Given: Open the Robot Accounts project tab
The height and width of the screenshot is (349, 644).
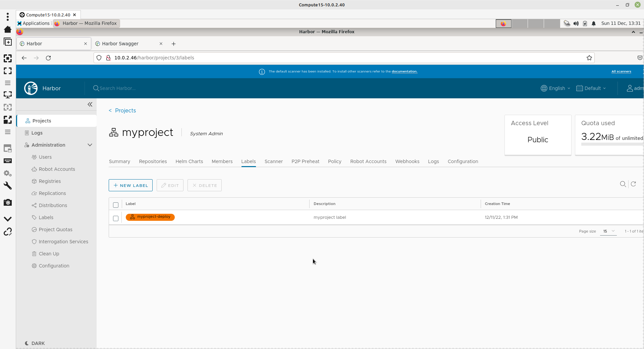Looking at the screenshot, I should 368,161.
